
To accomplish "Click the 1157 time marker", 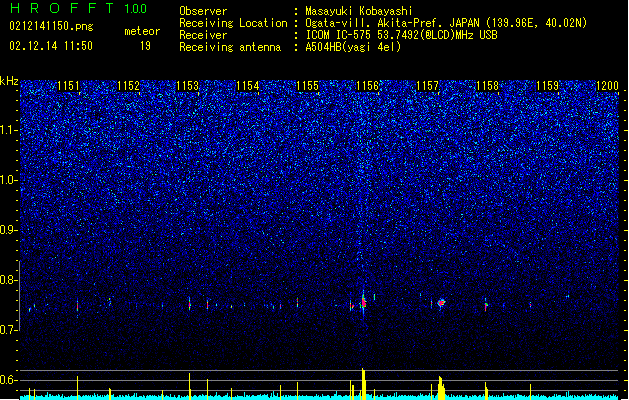I will click(428, 86).
